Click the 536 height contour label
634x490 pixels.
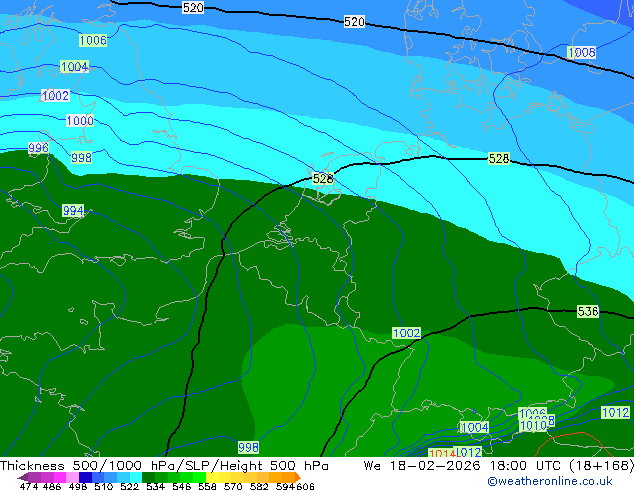588,311
